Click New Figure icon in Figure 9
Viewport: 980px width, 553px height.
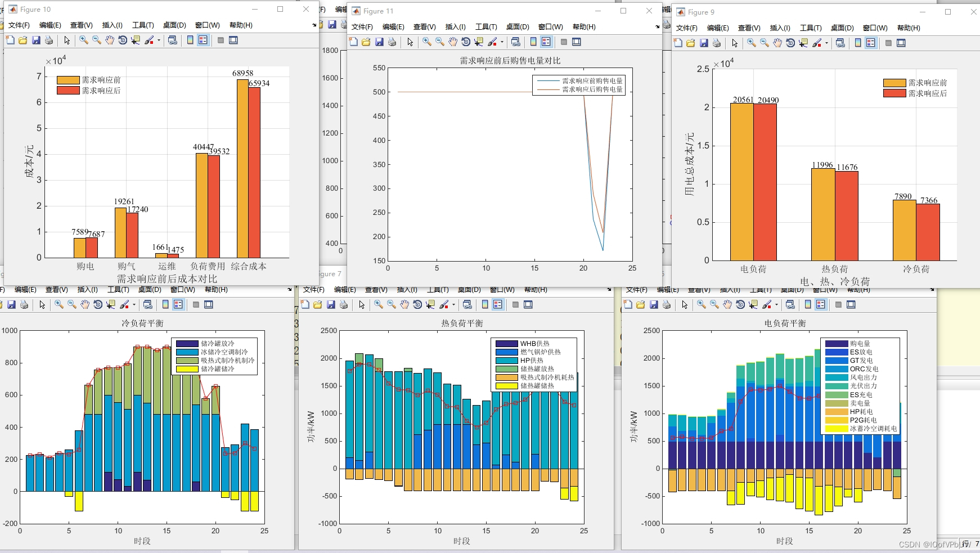point(678,43)
